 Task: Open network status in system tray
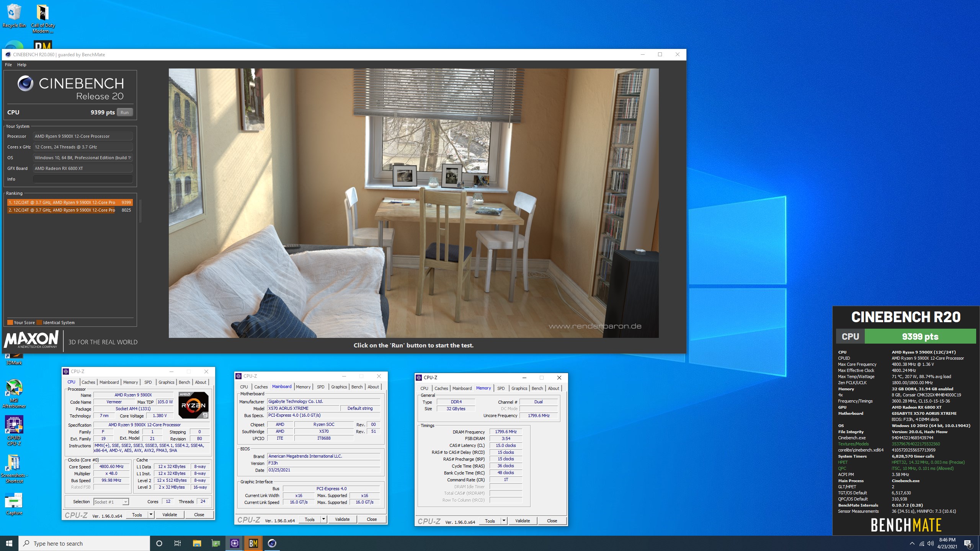click(x=921, y=543)
